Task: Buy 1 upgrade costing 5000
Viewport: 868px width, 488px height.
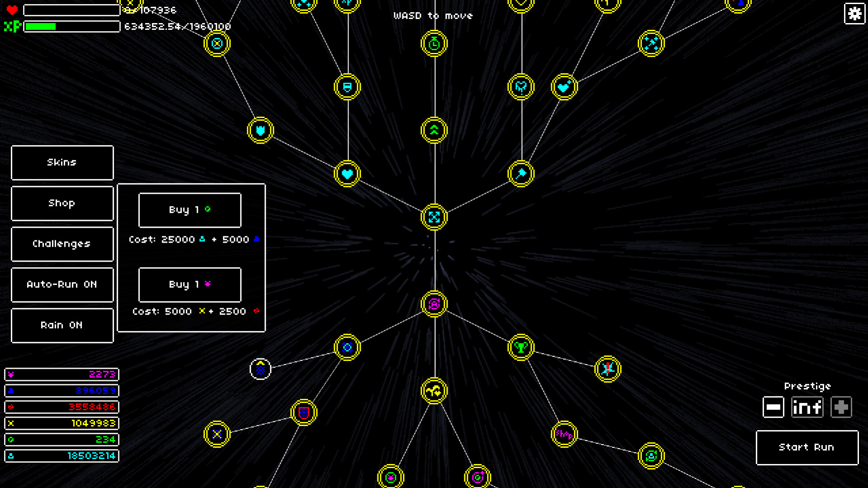Action: coord(190,285)
